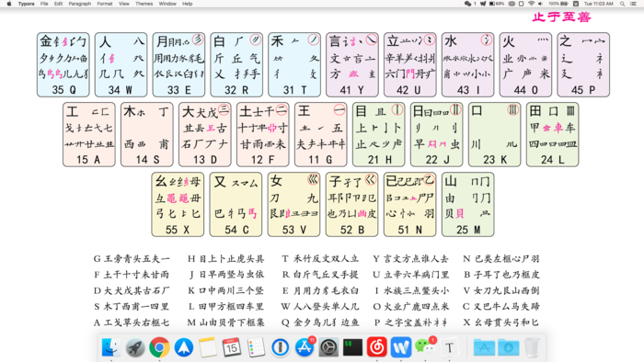Click mnemonic line 'Y 言文方点谁人去'
644x362 pixels.
pos(410,259)
